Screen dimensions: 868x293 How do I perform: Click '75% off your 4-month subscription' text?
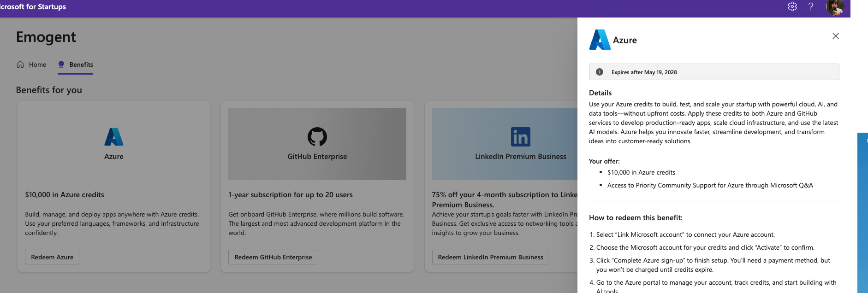(x=505, y=199)
